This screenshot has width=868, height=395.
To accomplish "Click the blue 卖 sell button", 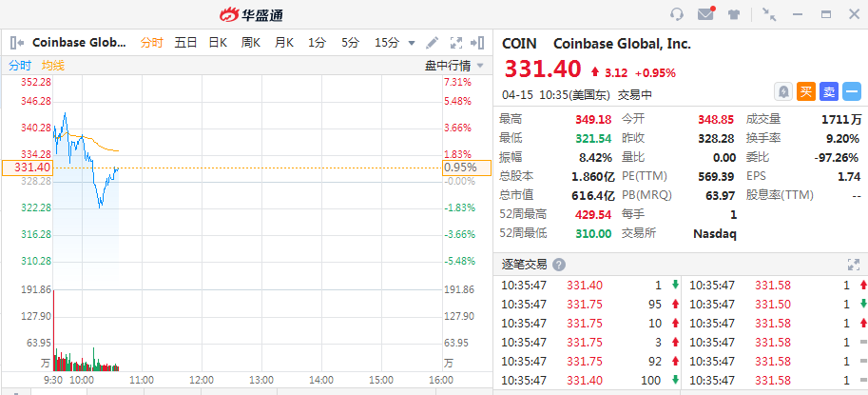I will coord(829,91).
